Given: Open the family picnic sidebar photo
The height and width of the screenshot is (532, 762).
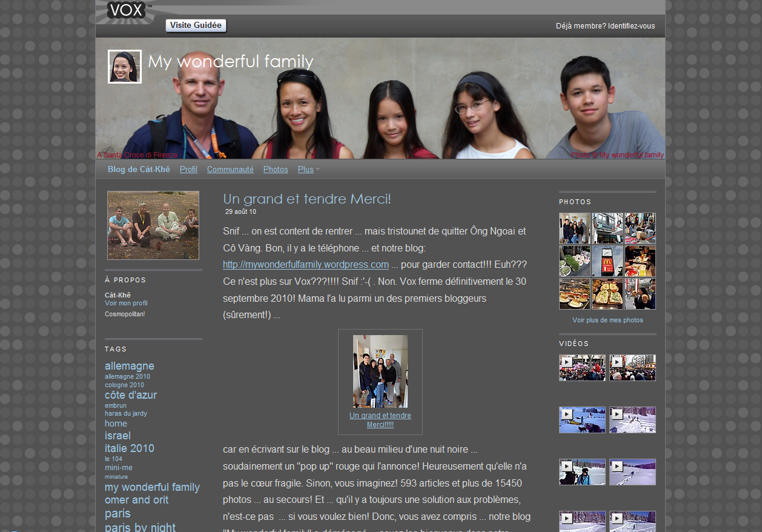Looking at the screenshot, I should click(x=153, y=225).
